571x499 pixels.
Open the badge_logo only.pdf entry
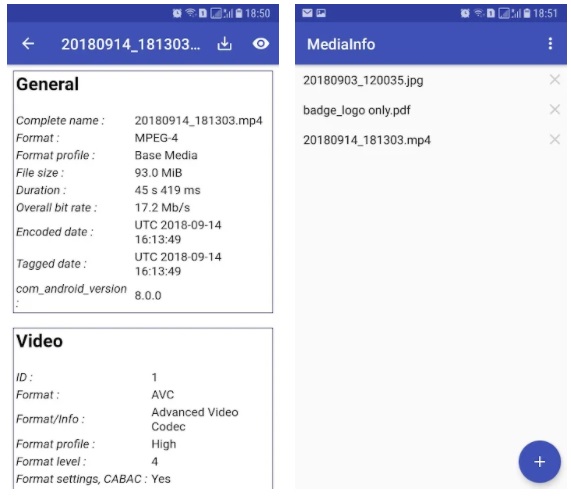pyautogui.click(x=357, y=110)
